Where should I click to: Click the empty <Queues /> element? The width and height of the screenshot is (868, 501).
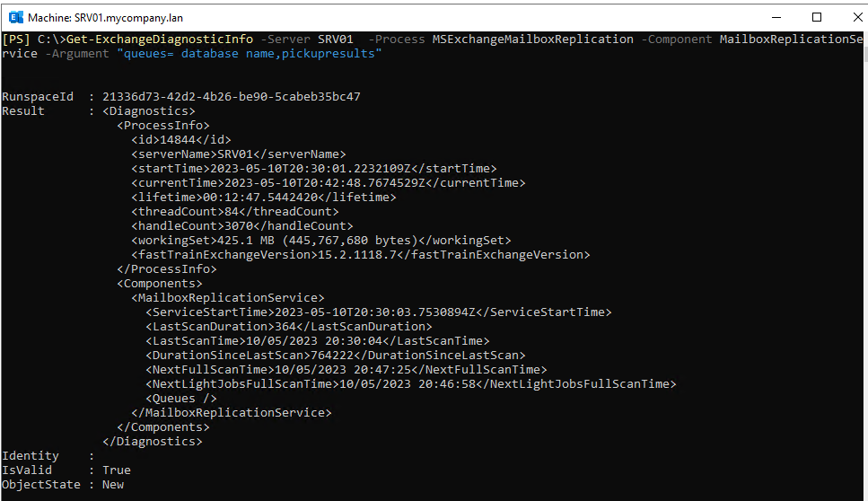point(181,400)
